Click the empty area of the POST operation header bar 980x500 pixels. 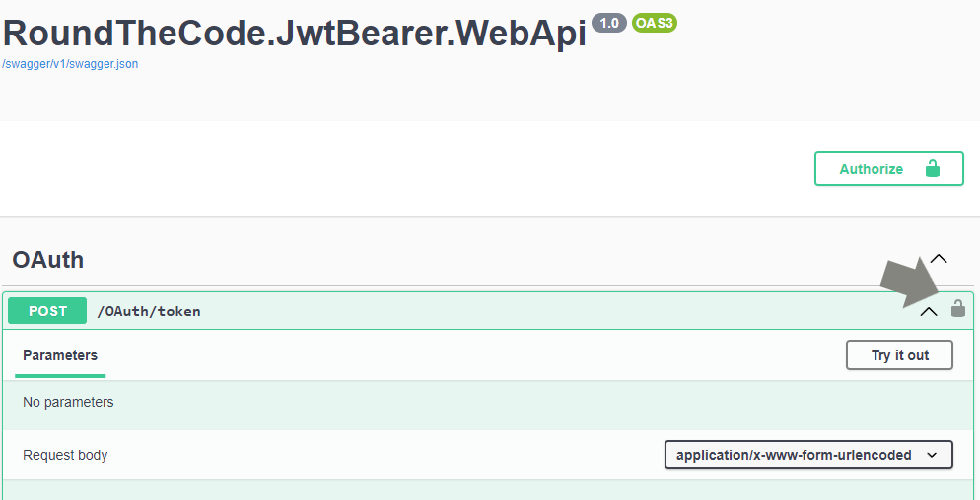tap(556, 311)
